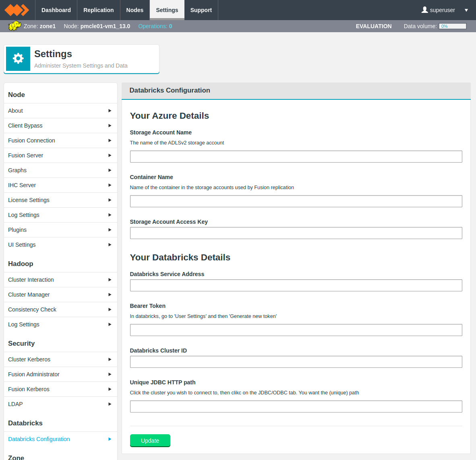Open the About settings item
This screenshot has width=476, height=460.
(x=60, y=111)
